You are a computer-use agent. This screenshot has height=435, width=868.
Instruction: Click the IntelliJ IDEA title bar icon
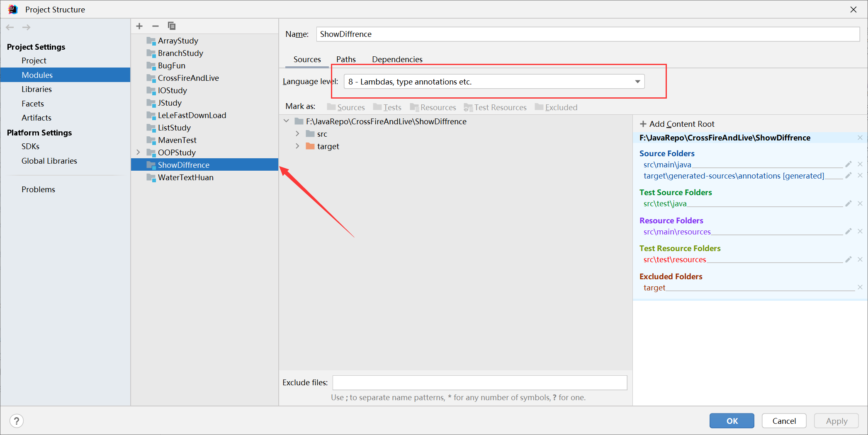13,9
